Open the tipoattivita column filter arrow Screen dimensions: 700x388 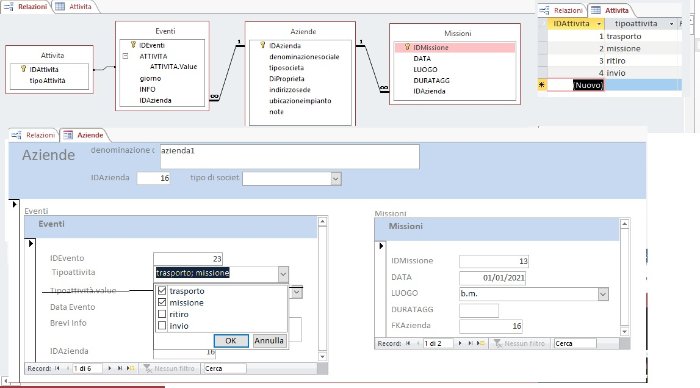pyautogui.click(x=671, y=24)
